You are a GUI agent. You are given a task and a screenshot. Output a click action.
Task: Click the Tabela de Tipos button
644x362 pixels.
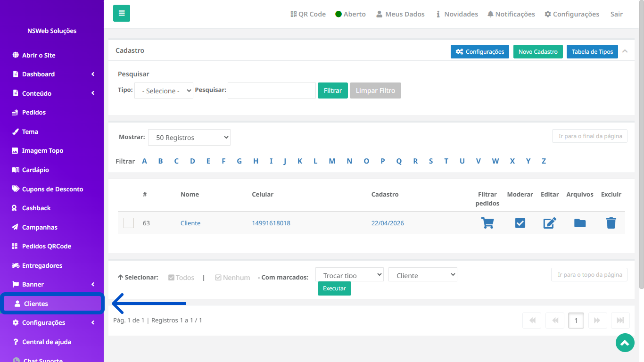[x=592, y=51]
